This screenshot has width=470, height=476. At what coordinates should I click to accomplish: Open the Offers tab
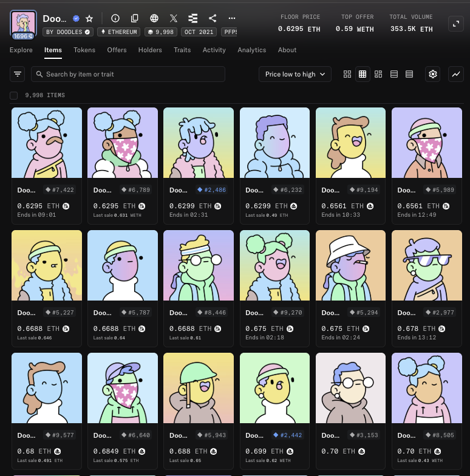117,50
